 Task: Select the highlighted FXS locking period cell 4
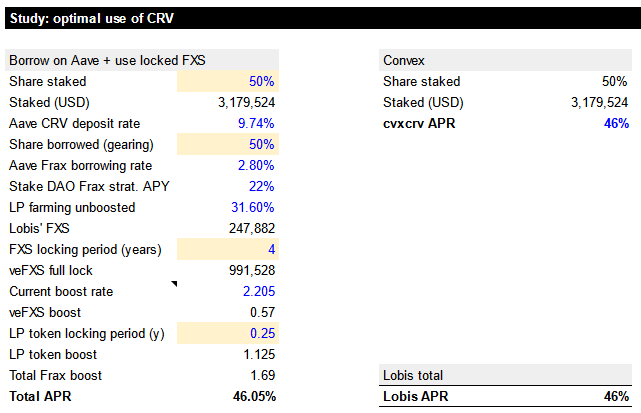(228, 249)
